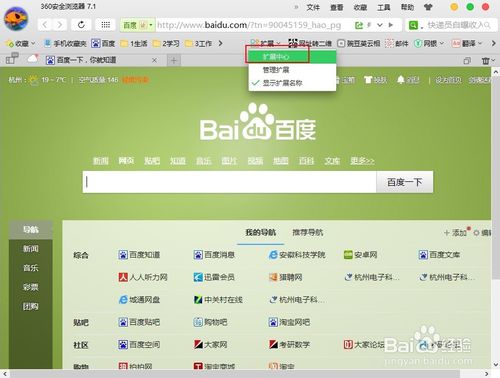
Task: Click the 百度一下 search button
Action: [405, 182]
